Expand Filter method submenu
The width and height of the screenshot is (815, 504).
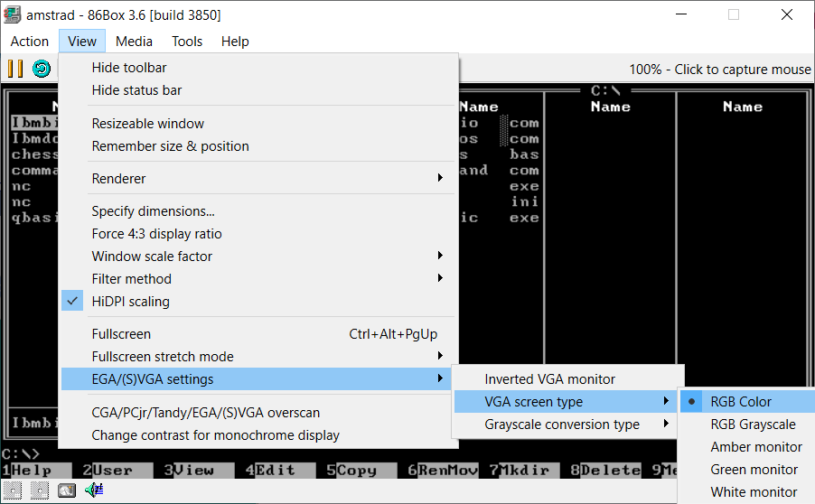[x=258, y=279]
